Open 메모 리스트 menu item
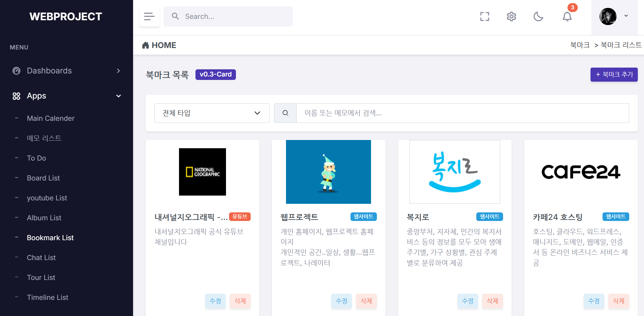Image resolution: width=644 pixels, height=316 pixels. coord(44,138)
